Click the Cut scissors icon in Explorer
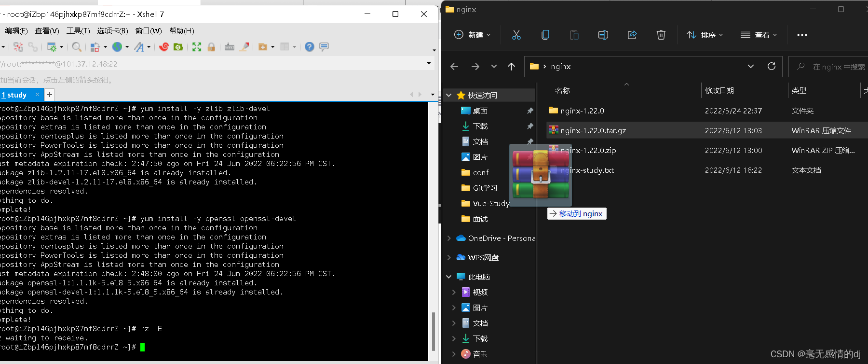Image resolution: width=868 pixels, height=364 pixels. click(x=516, y=35)
